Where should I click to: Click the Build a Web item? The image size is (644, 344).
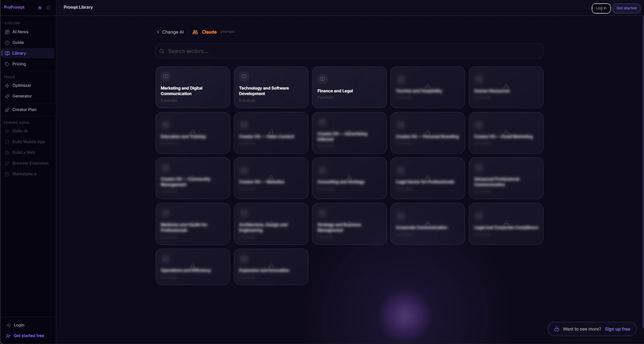point(28,153)
